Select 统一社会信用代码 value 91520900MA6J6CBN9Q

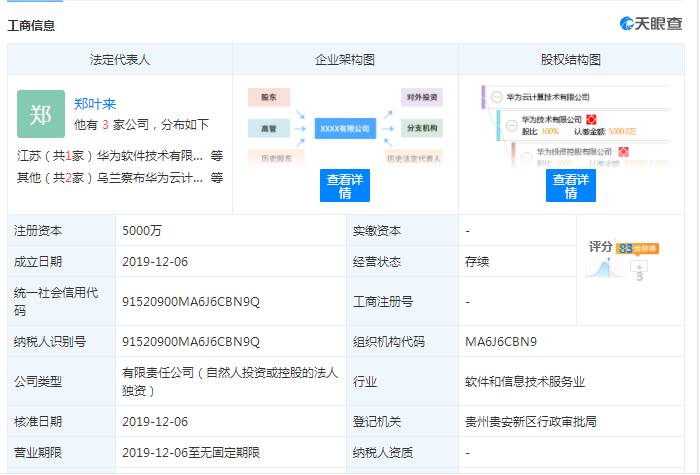pos(191,302)
